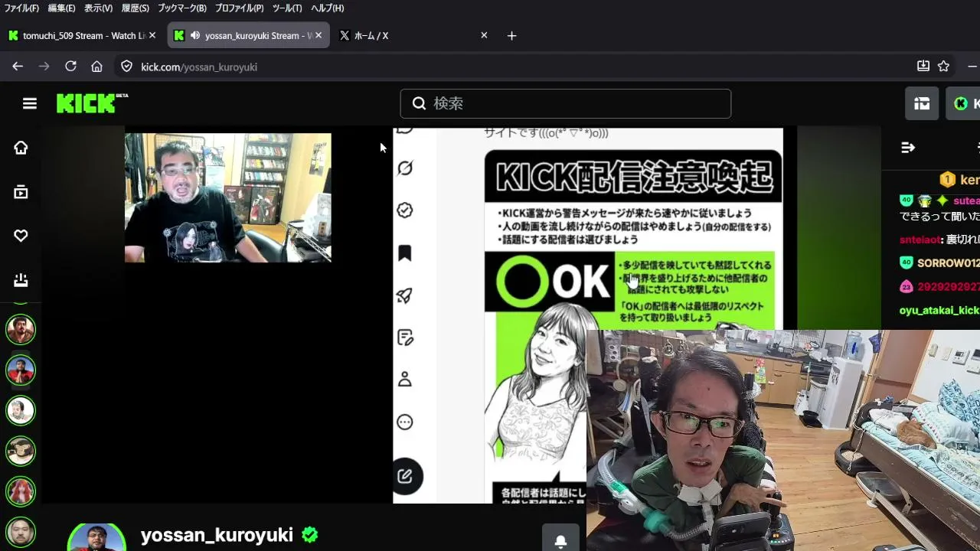980x551 pixels.
Task: Click the rocket icon in streamed X page
Action: tap(405, 295)
